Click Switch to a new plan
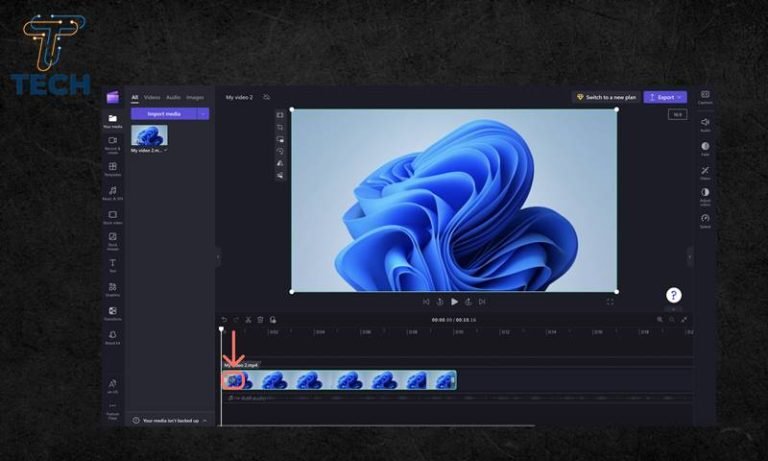768x461 pixels. click(x=606, y=97)
